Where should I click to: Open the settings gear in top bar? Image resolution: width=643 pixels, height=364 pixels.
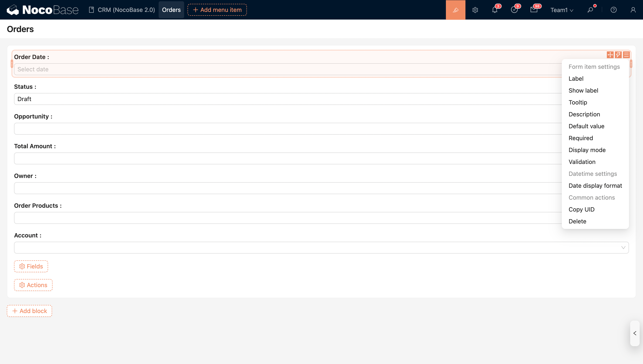(x=475, y=10)
